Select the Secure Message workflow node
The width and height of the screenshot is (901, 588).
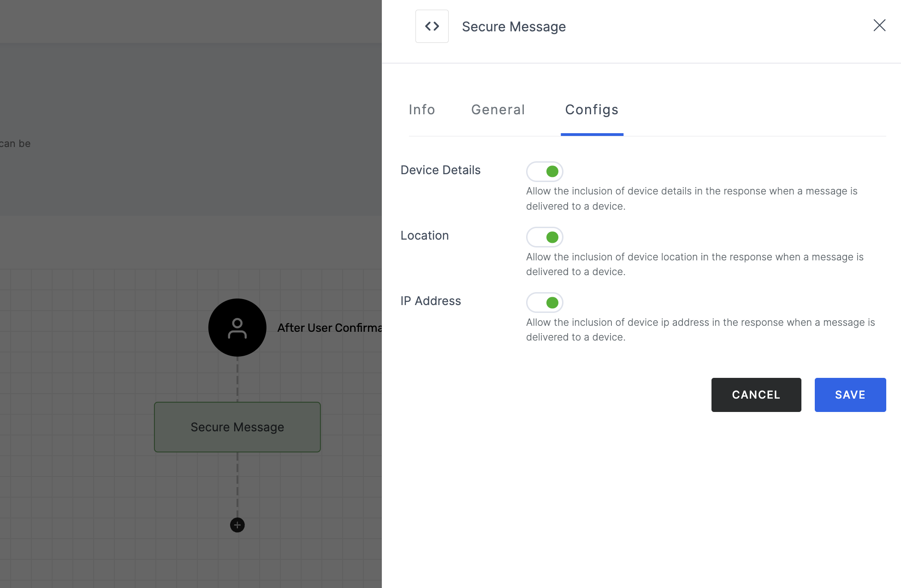(237, 427)
